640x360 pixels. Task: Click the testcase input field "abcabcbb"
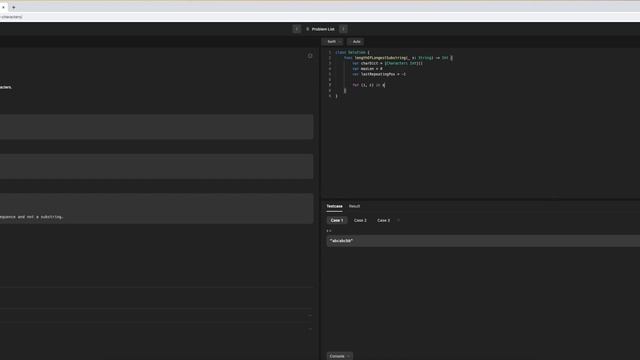[x=483, y=241]
